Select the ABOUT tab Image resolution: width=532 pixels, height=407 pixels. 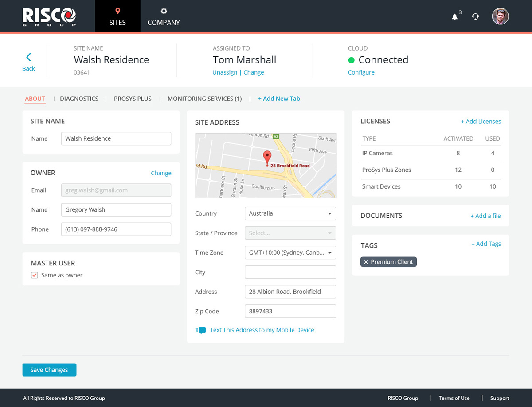(35, 99)
